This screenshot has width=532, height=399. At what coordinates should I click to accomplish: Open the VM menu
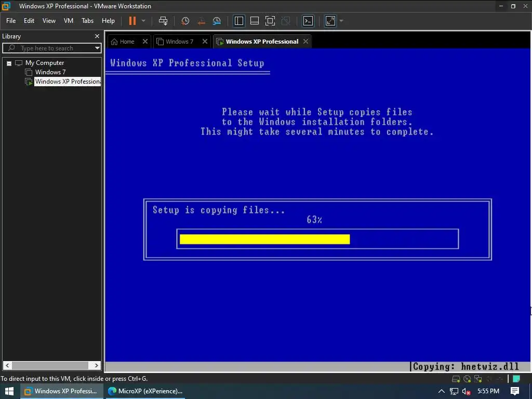tap(69, 21)
